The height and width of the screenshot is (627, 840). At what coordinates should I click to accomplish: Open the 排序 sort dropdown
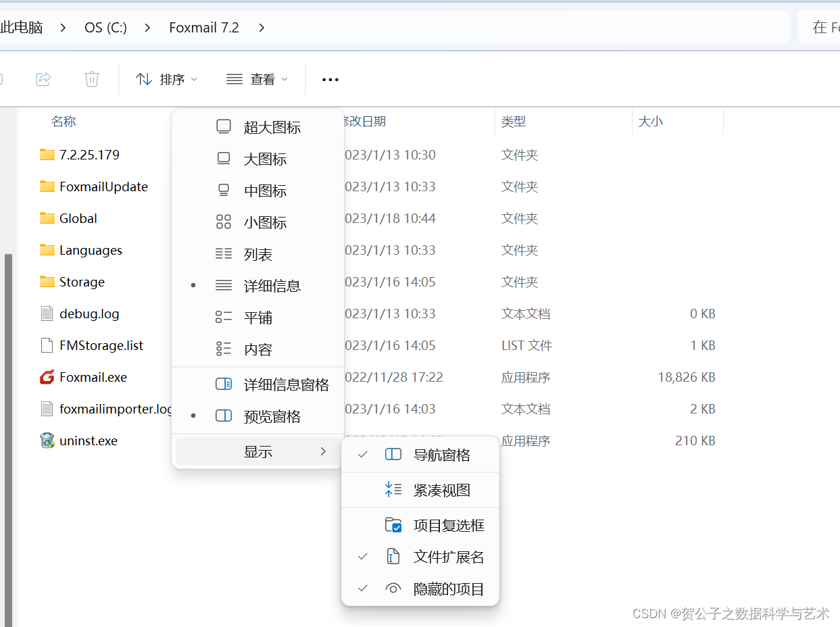[x=166, y=79]
